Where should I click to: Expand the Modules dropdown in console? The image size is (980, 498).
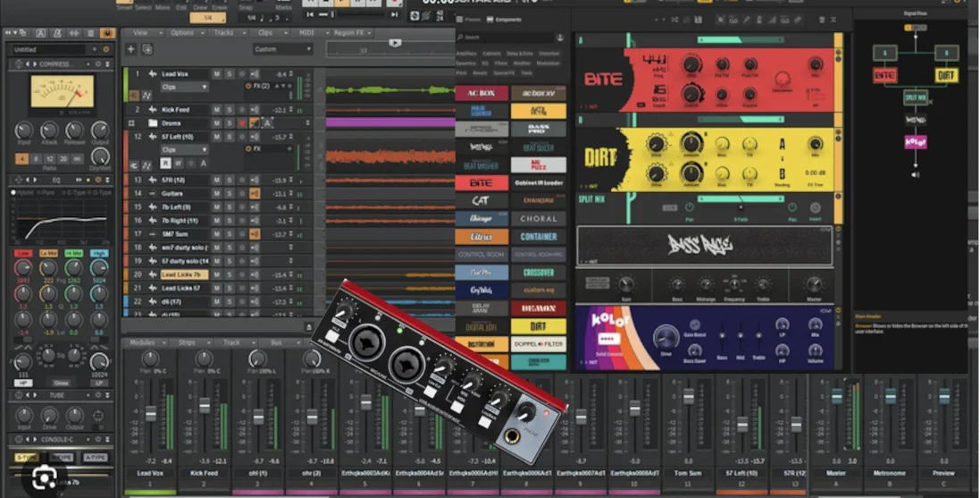[x=147, y=342]
